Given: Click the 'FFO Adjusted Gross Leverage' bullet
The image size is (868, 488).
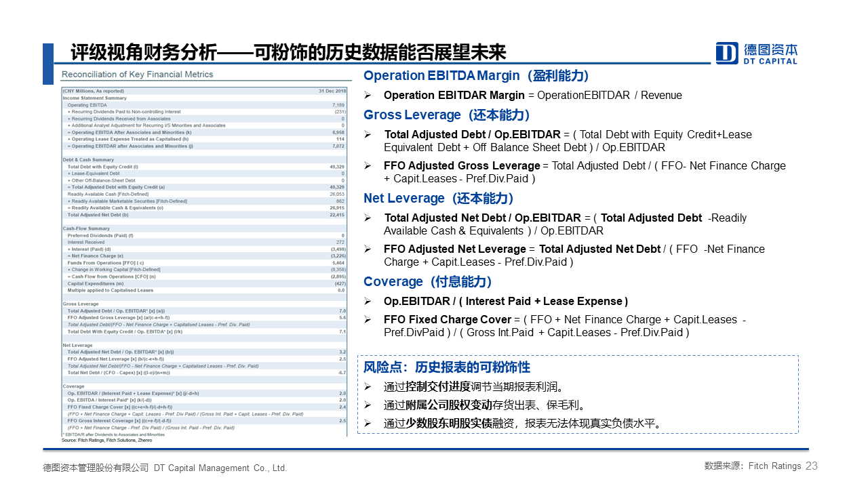Looking at the screenshot, I should tap(585, 172).
